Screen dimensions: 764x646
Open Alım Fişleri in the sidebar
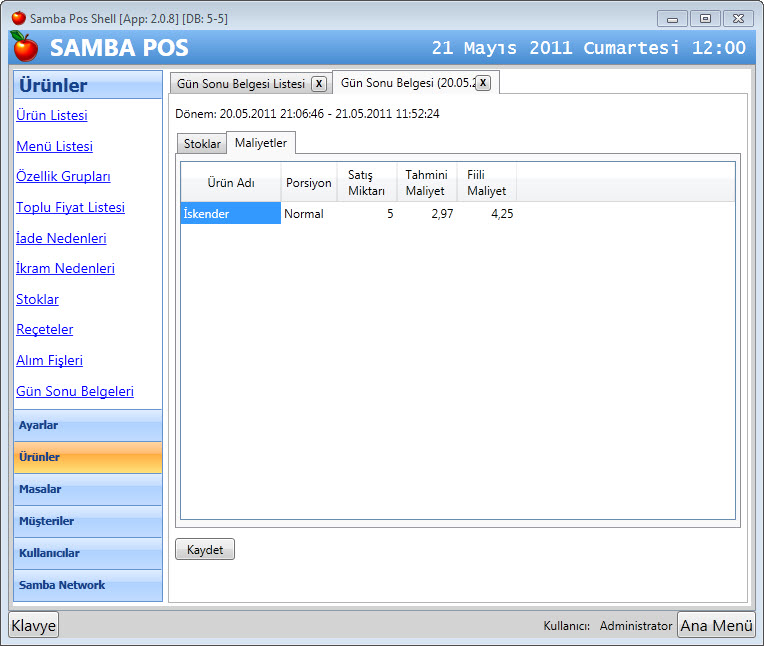(x=49, y=361)
